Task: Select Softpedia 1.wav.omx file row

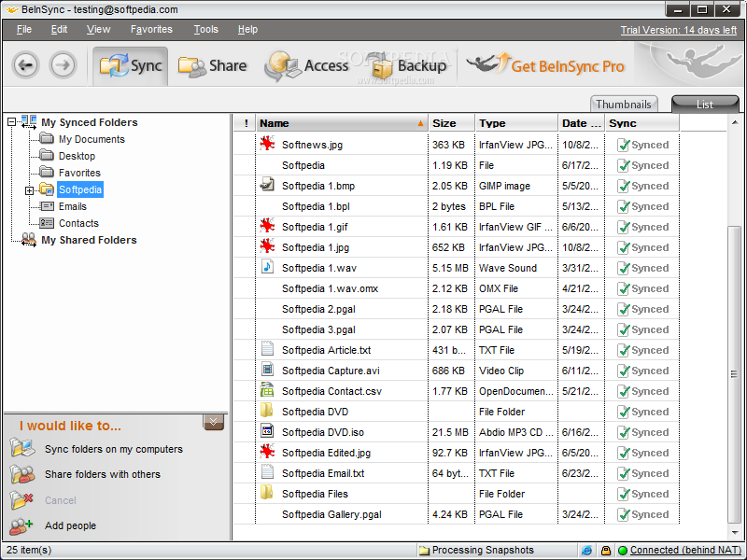Action: (457, 288)
